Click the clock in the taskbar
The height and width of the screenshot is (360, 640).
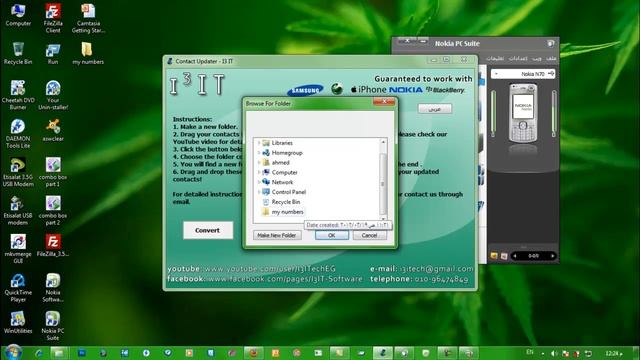point(613,353)
